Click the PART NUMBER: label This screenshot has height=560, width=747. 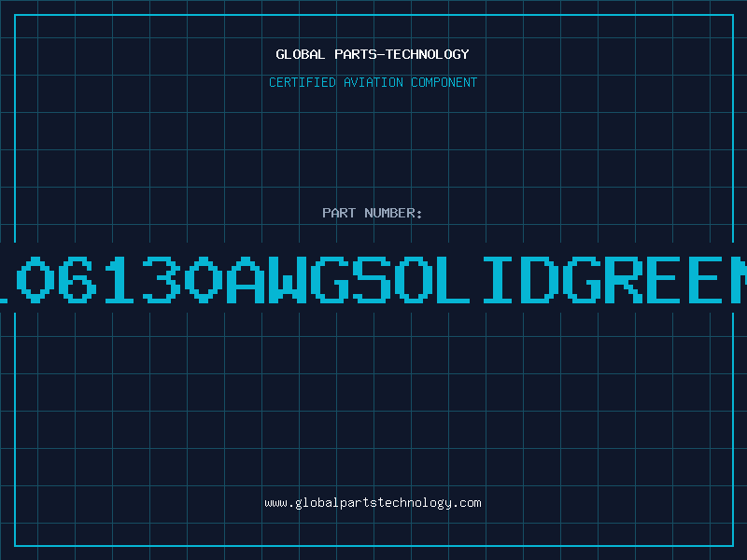pos(373,213)
